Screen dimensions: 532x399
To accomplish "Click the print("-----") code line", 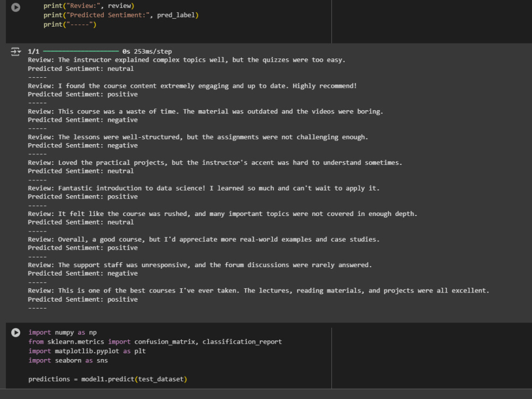I will (x=70, y=24).
